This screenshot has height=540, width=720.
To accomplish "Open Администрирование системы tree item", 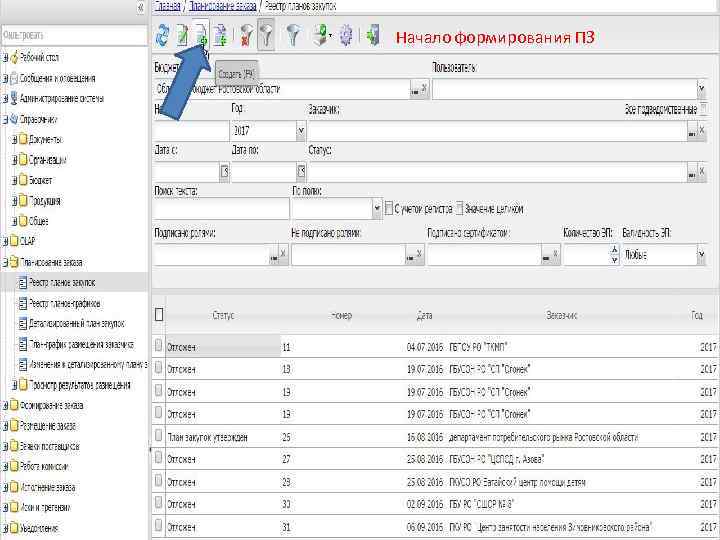I will pos(62,99).
